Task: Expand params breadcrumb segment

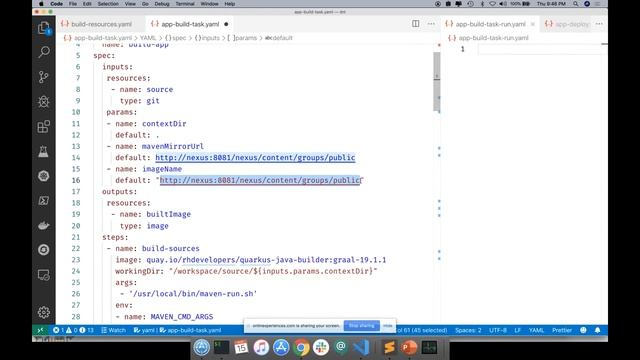Action: click(242, 38)
